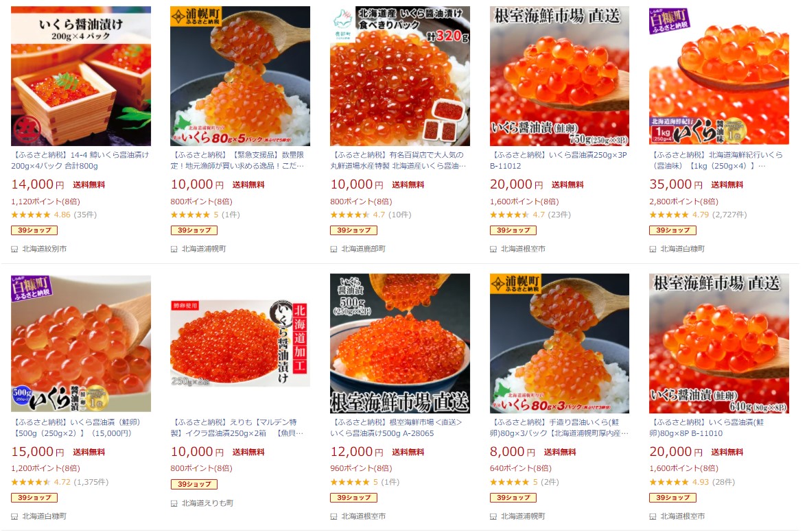Open the 北海道加工 250g×2箱 product image
The width and height of the screenshot is (809, 532).
pyautogui.click(x=240, y=343)
